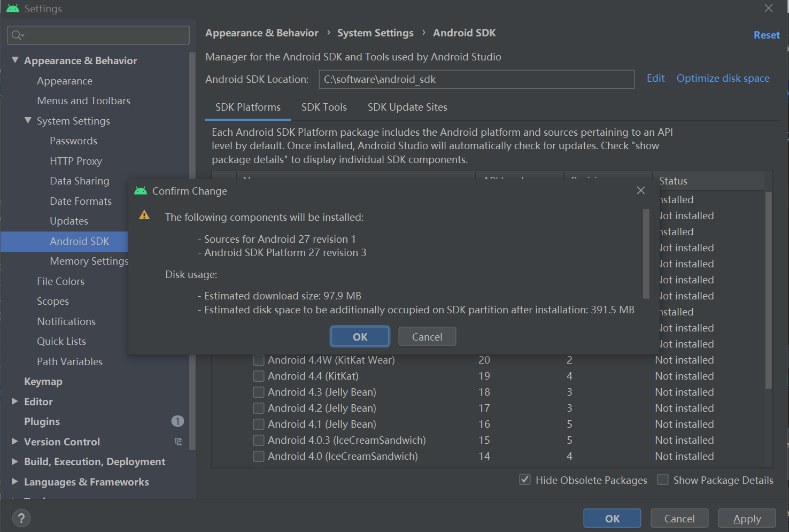Screen dimensions: 789x532
Task: Click the settings search box
Action: click(x=98, y=35)
